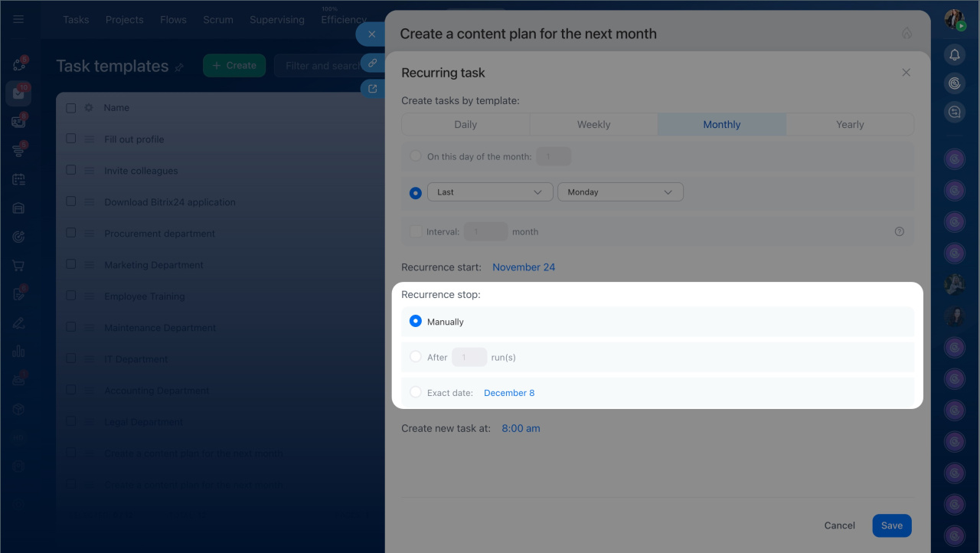Expand the Last ordinal dropdown
The width and height of the screenshot is (980, 553).
click(490, 192)
